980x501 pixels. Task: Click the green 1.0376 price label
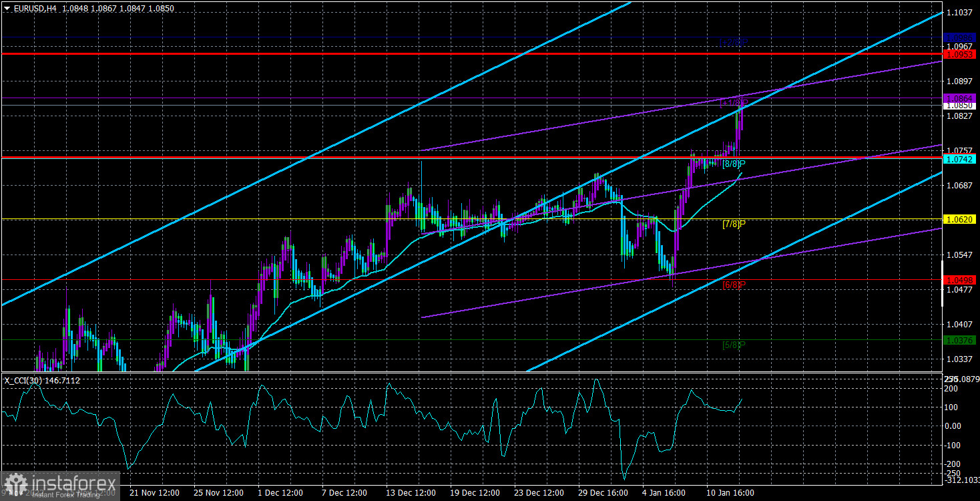(x=960, y=340)
